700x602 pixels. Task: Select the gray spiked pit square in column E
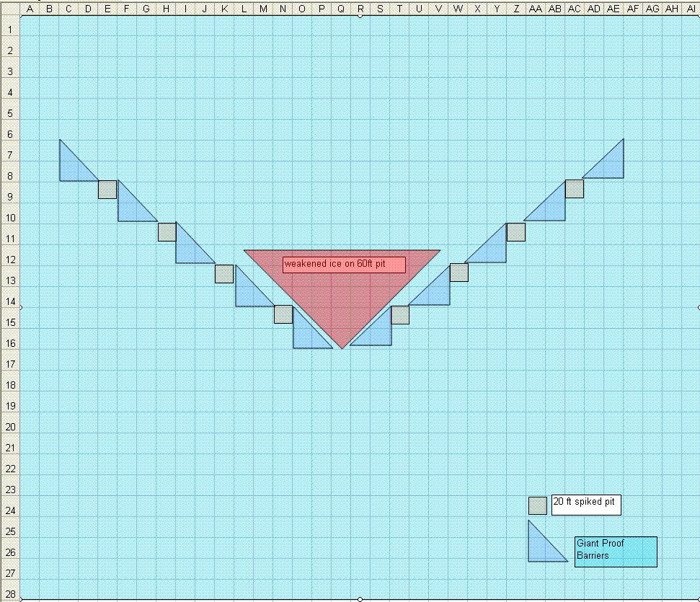[107, 190]
